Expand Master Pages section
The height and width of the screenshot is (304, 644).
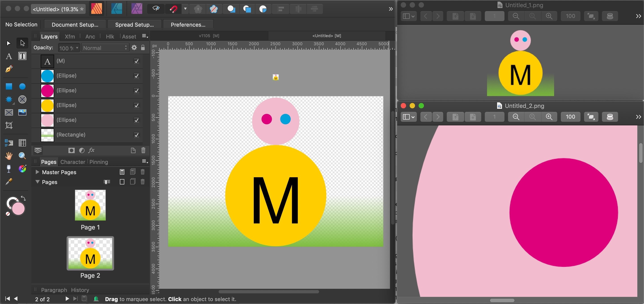(37, 172)
